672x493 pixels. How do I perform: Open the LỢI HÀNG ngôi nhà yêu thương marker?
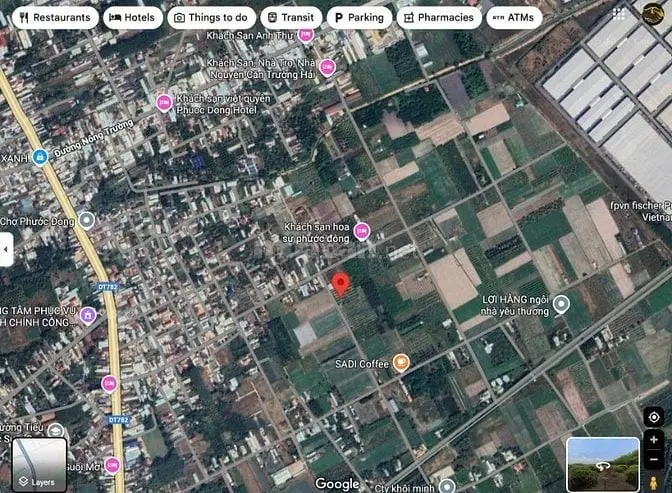click(562, 304)
